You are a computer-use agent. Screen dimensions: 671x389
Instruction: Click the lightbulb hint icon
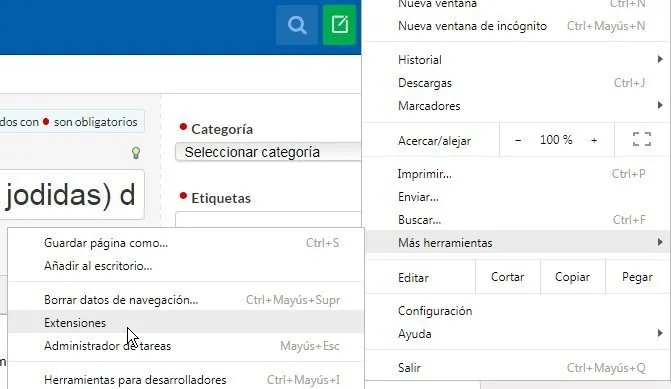pos(136,153)
